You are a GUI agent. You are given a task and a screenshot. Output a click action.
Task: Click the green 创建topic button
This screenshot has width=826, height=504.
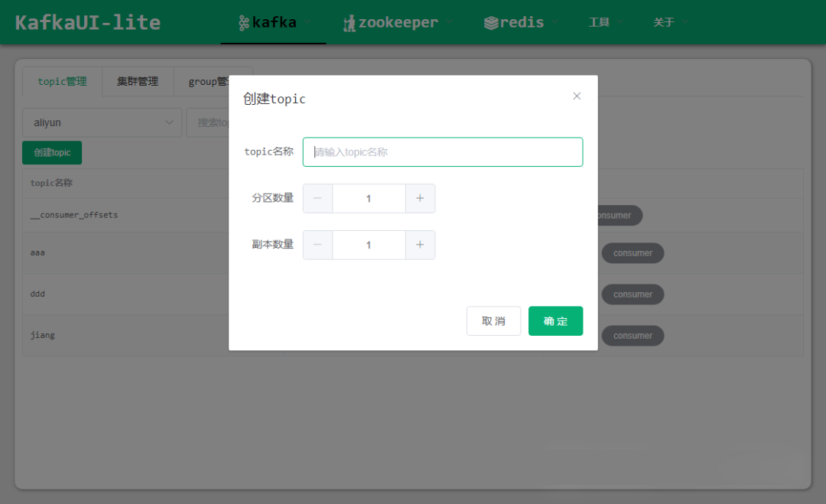pos(52,153)
